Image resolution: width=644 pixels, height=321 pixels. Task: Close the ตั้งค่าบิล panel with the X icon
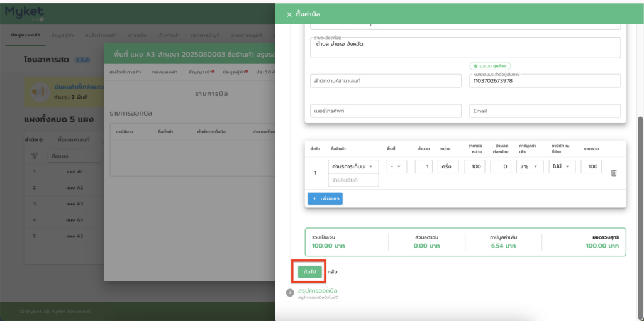pyautogui.click(x=289, y=14)
